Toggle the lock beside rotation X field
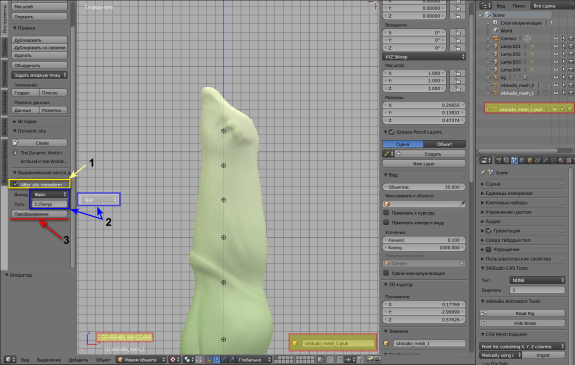Viewport: 575px width, 365px height. click(x=458, y=33)
